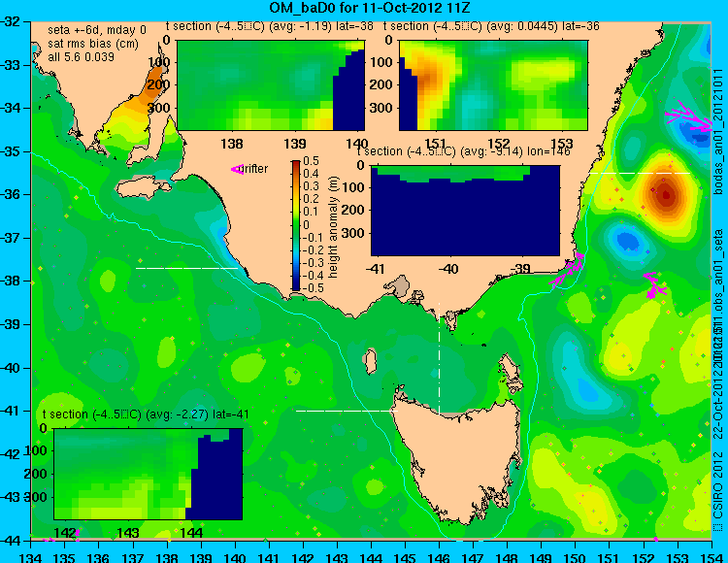Click the lat=-36 section title text
This screenshot has height=563, width=728.
click(x=491, y=26)
